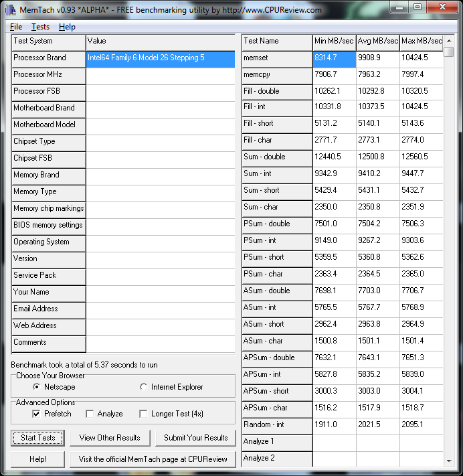
Task: Click the Analyze 2 row header
Action: point(277,459)
